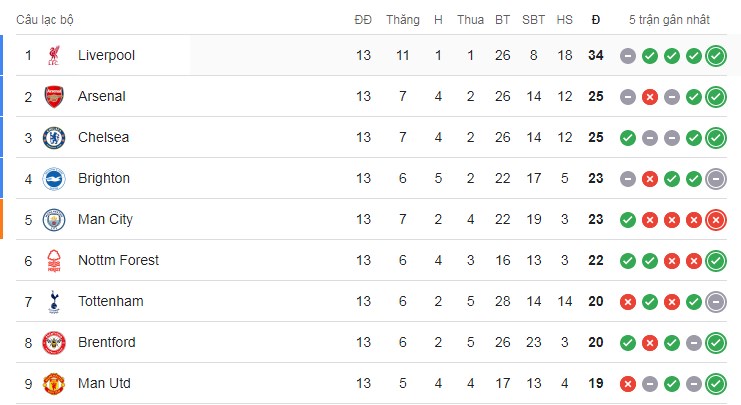This screenshot has width=741, height=405.
Task: Click the Brentford club crest
Action: (x=53, y=343)
